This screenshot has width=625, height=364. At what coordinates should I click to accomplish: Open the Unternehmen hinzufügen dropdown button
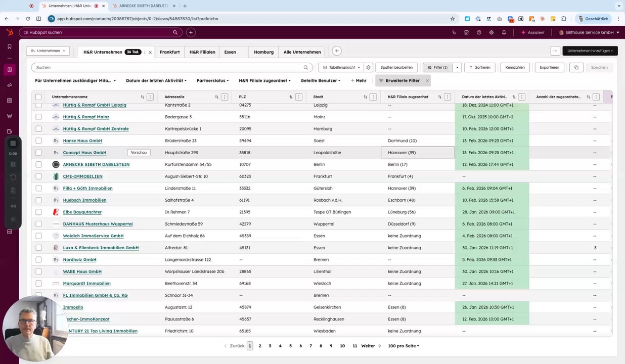point(590,51)
